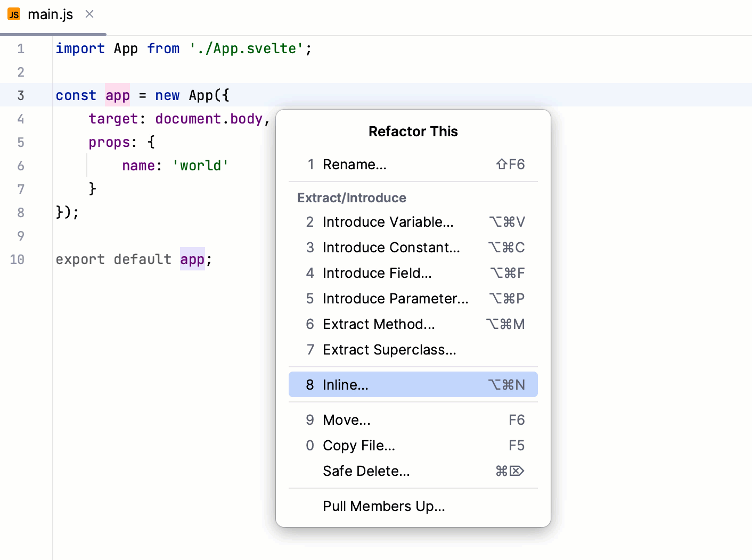Click line number 3 in the gutter
This screenshot has height=560, width=752.
coord(21,95)
